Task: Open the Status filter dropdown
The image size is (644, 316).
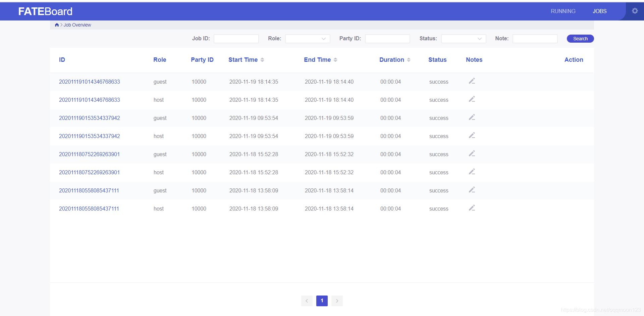Action: tap(464, 39)
